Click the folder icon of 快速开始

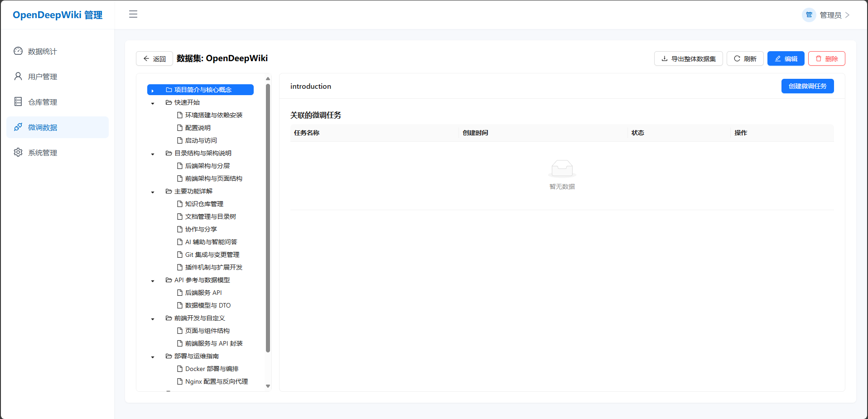point(169,102)
